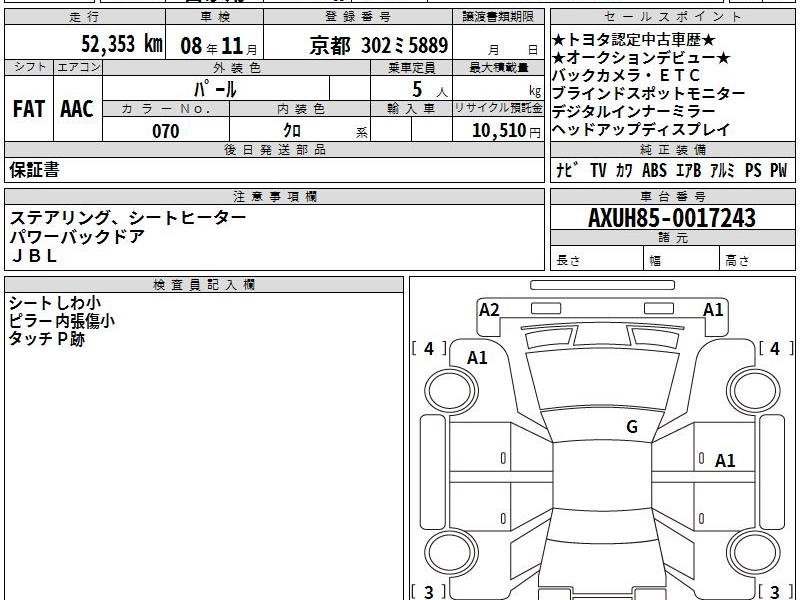800x600 pixels.
Task: Select exterior color パール
Action: pos(215,89)
